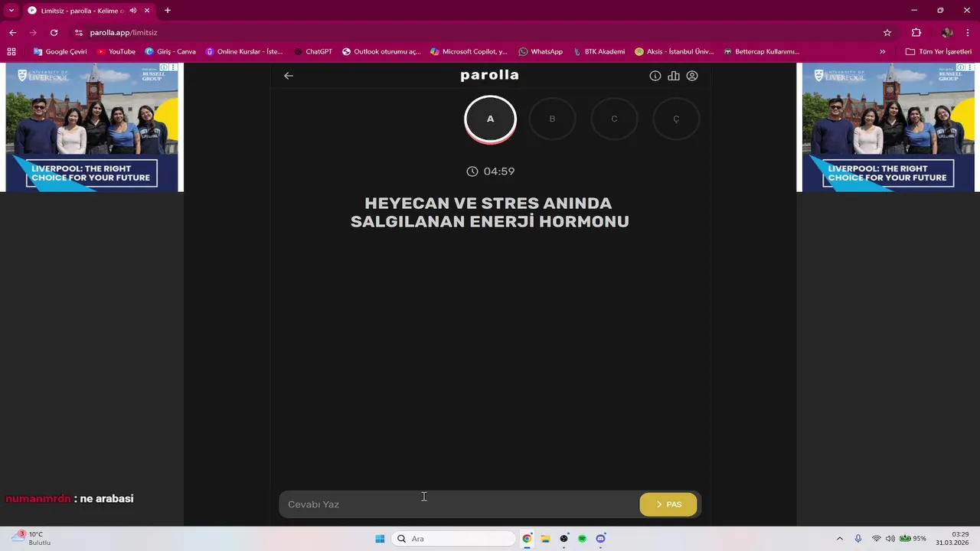Expand the tab search dropdown
Screen dimensions: 980x551
11,11
